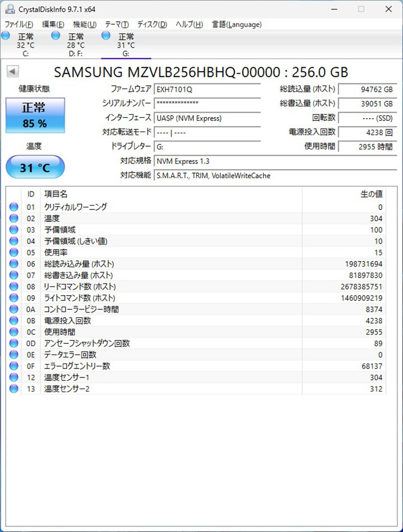Screen dimensions: 403x532
Task: Click power-on hours value 2955 時間
Action: (x=368, y=147)
